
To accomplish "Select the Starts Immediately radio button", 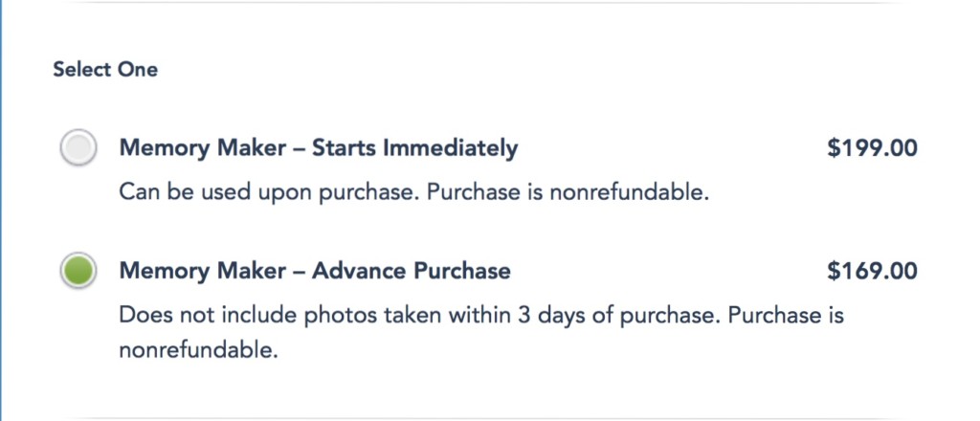I will click(x=78, y=149).
